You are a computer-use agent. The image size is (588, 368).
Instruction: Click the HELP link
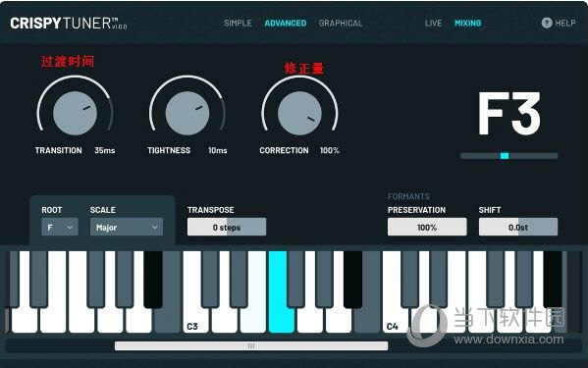coord(565,24)
